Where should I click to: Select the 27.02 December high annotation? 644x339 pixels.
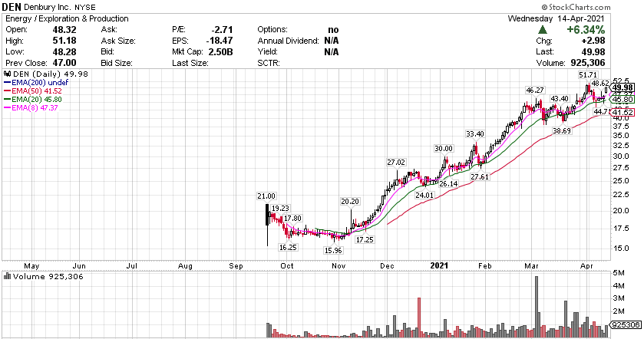tap(396, 163)
